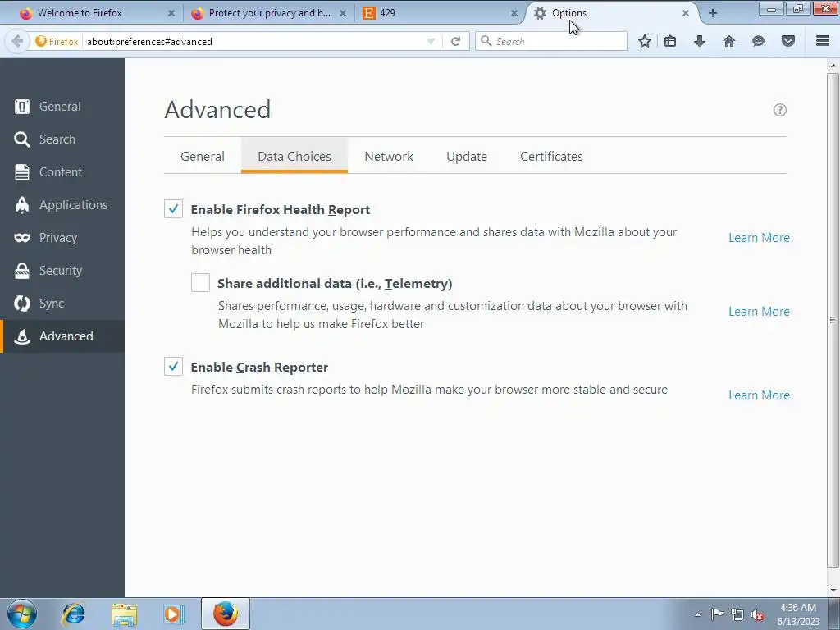This screenshot has width=840, height=630.
Task: Close the Protect your privacy tab
Action: pos(343,13)
